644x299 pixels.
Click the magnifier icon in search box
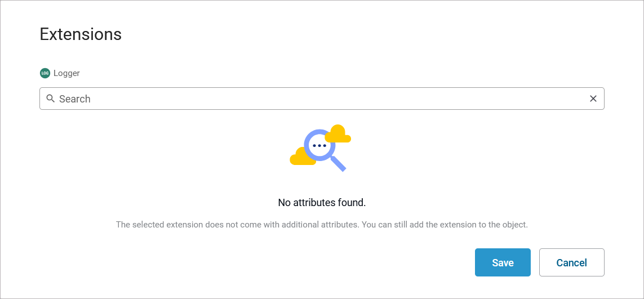pos(51,99)
